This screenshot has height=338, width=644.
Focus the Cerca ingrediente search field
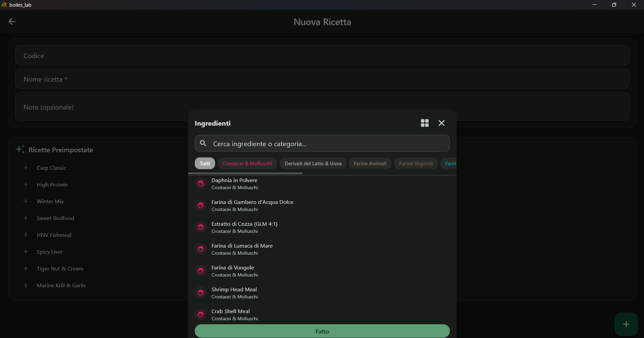pos(322,143)
